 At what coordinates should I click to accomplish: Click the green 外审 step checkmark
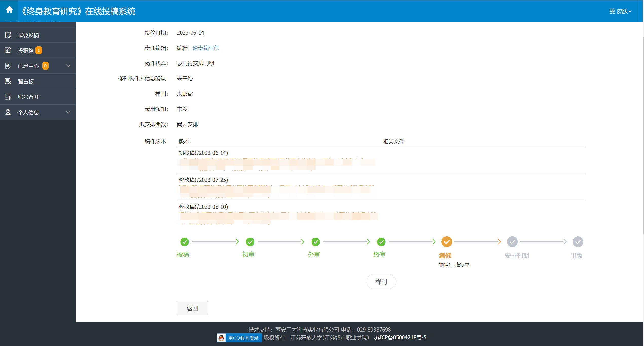315,242
